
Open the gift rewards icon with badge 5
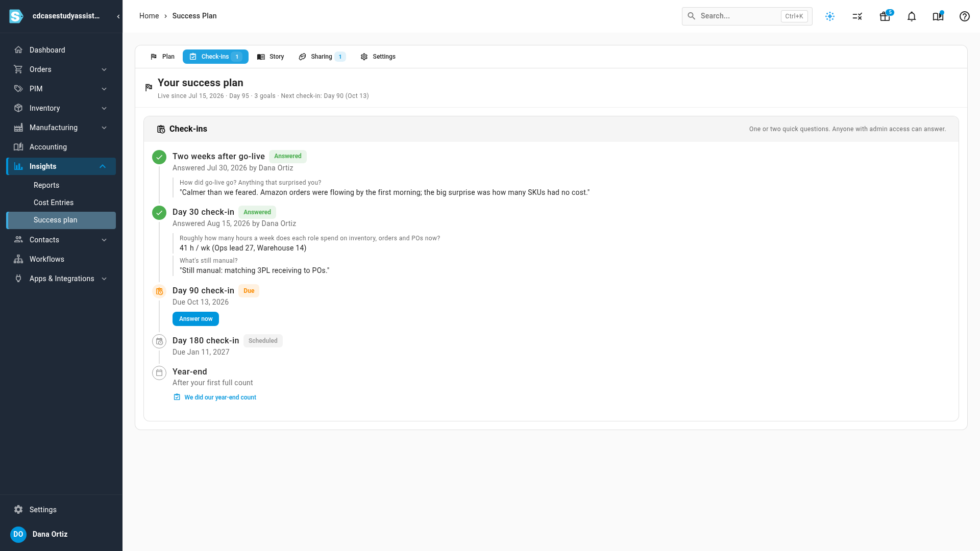click(x=885, y=16)
